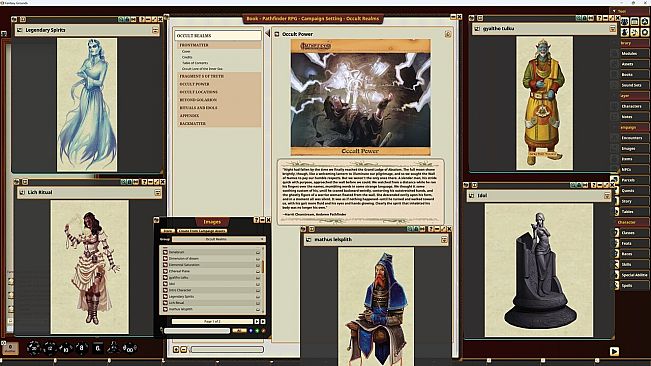Open Encounters from the sidebar
Viewport: 651px width, 366px height.
pos(634,138)
